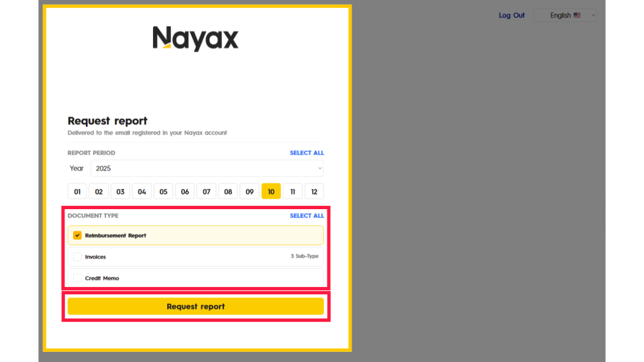The width and height of the screenshot is (644, 362).
Task: Select month 06
Action: [x=185, y=191]
